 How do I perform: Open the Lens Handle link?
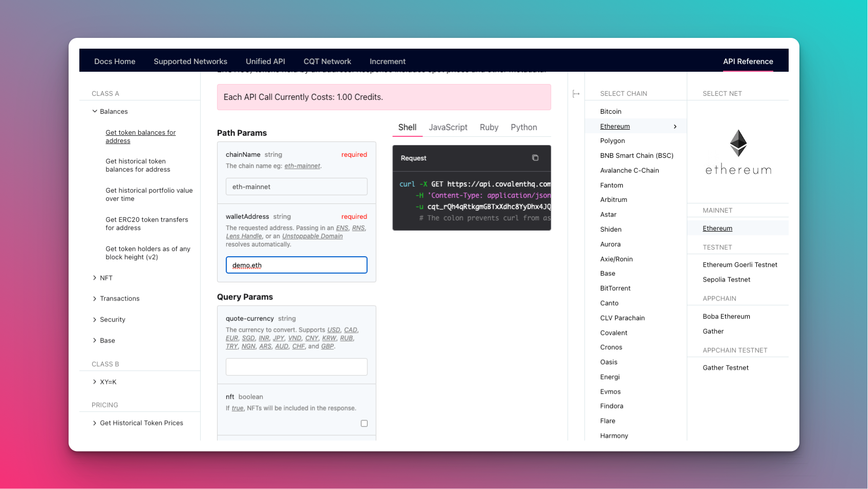(244, 236)
